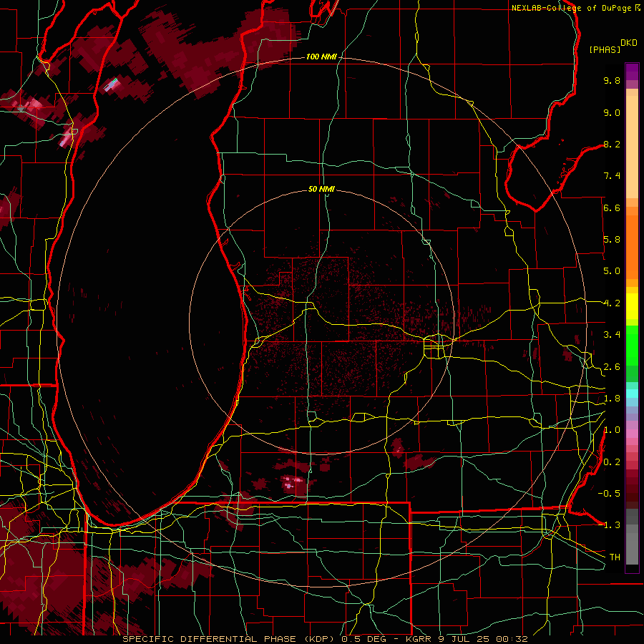This screenshot has height=644, width=644.
Task: Click the cyan segment of the color bar
Action: (632, 394)
